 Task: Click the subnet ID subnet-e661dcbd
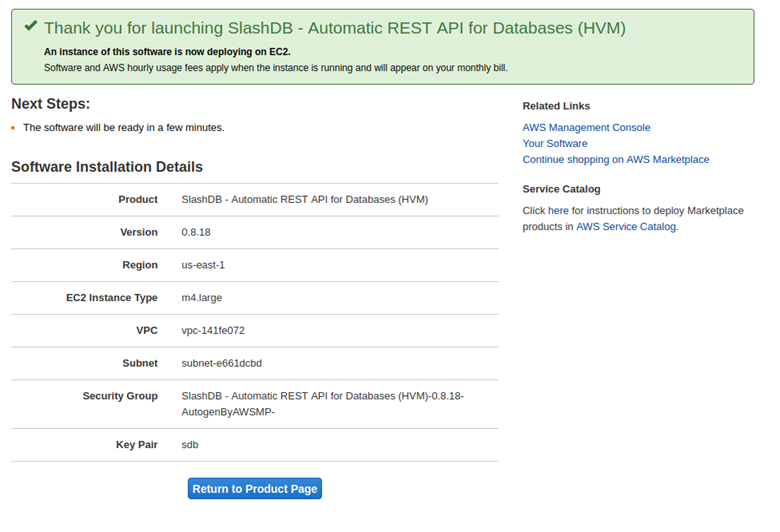point(221,363)
